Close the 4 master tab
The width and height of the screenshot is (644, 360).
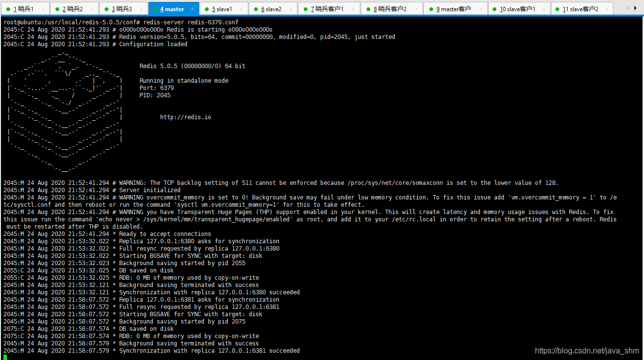(193, 9)
